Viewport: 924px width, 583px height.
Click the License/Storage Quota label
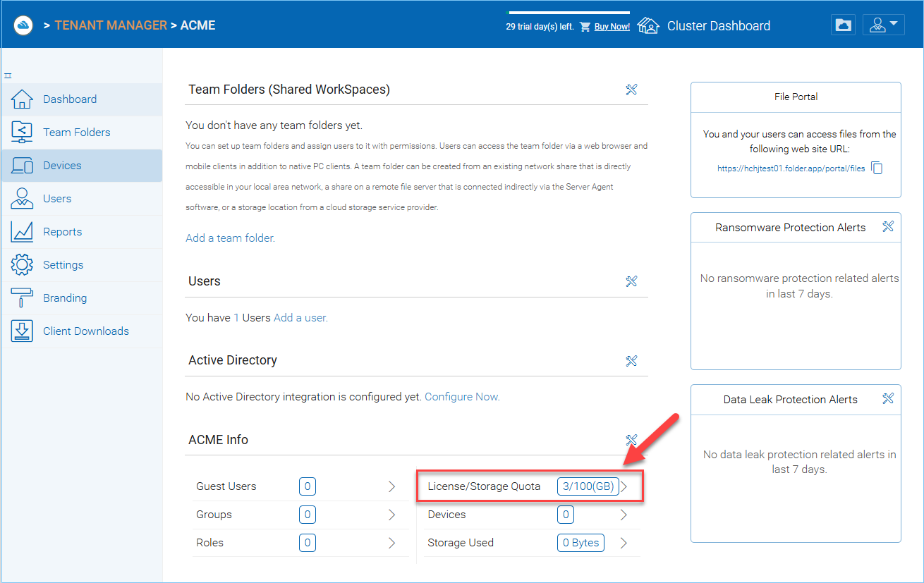(x=484, y=486)
